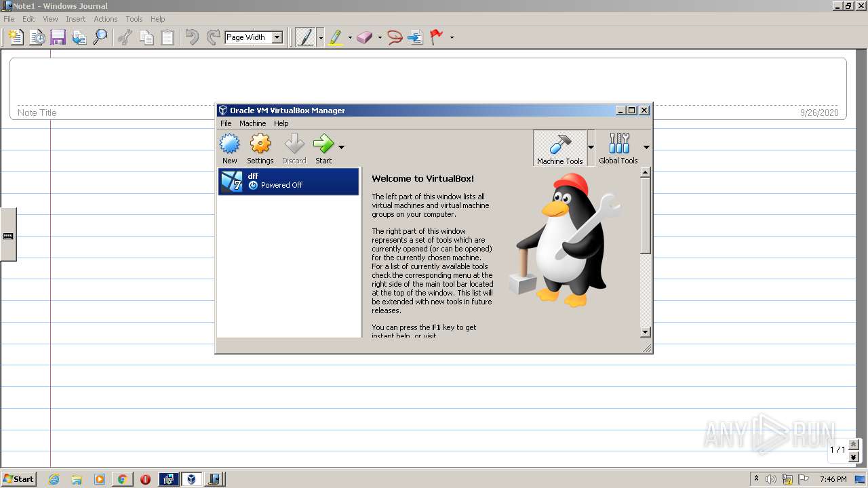Screen dimensions: 868x488
Task: Expand the Start button dropdown arrow
Action: point(341,147)
